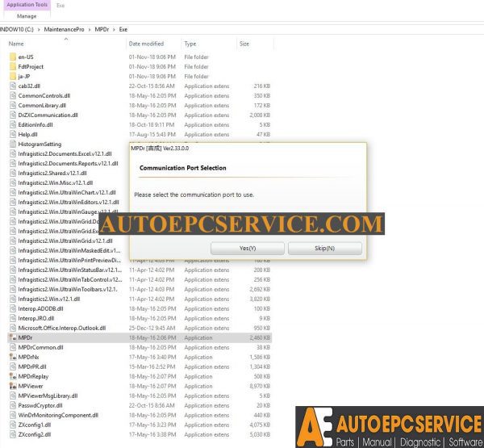Select Infragistics2.Documents.Reports.v12.1.dll file name
This screenshot has height=448, width=484.
point(68,163)
